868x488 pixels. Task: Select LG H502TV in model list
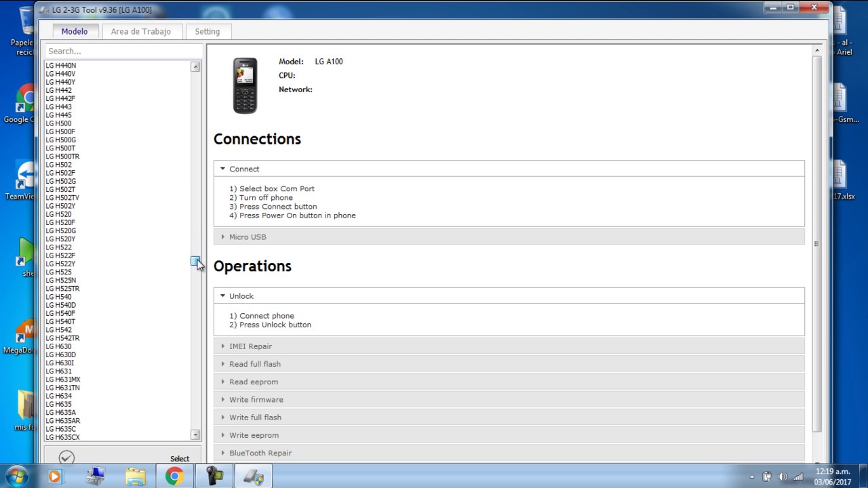coord(62,198)
